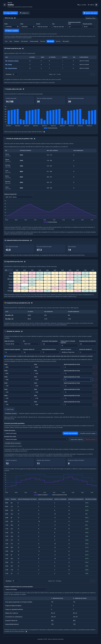
Task: Click Imprimir vista actual button
Action: (x=90, y=13)
